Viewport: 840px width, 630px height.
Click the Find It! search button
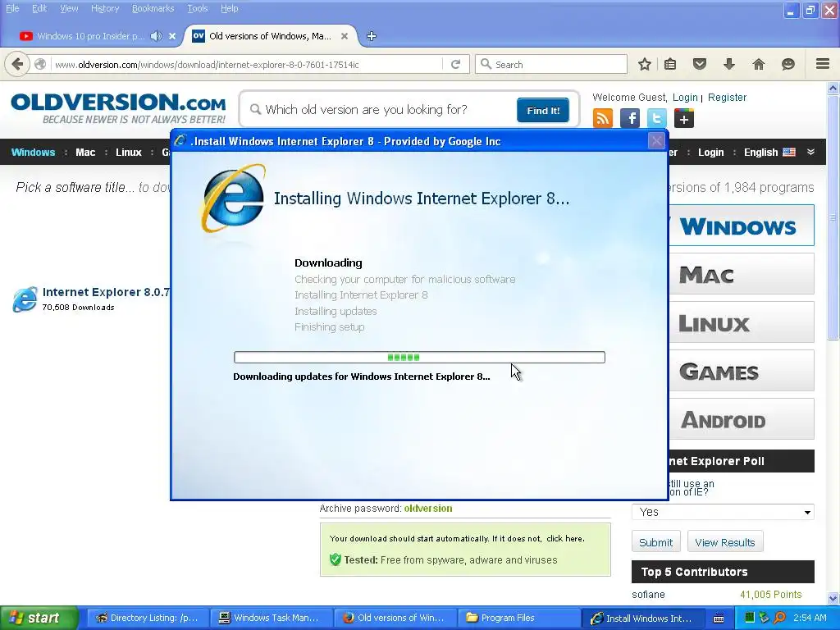[543, 111]
